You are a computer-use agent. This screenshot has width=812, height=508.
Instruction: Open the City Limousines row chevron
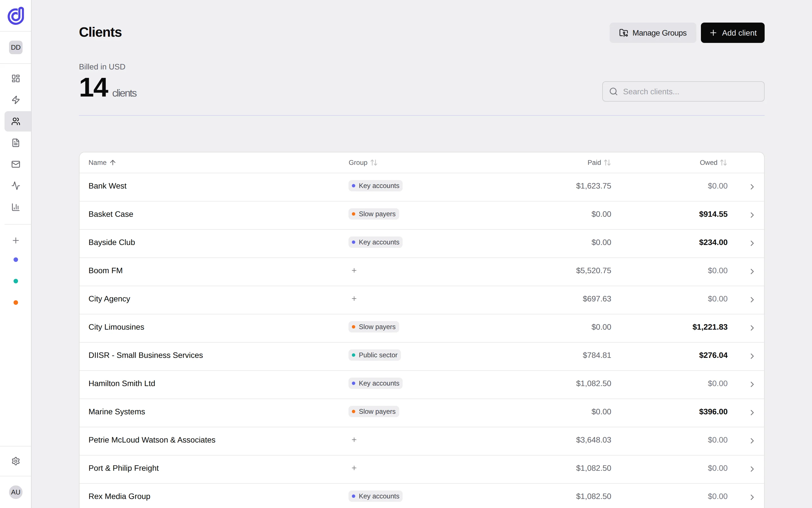752,328
